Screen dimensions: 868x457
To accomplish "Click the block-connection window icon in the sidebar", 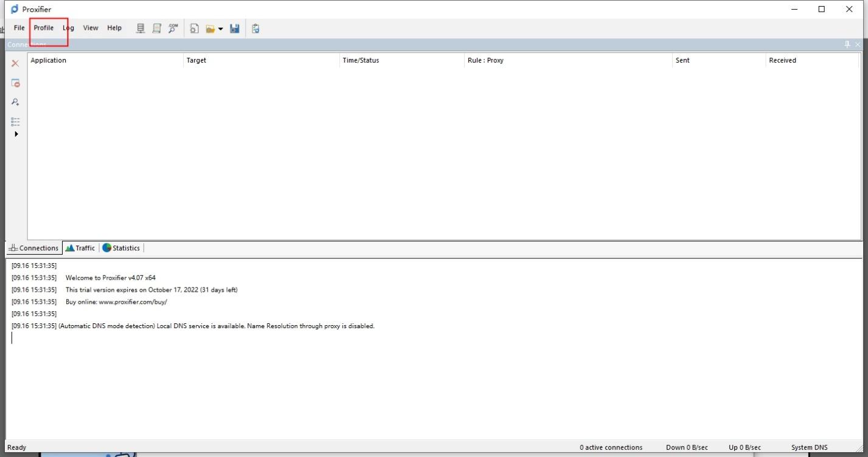I will point(15,83).
